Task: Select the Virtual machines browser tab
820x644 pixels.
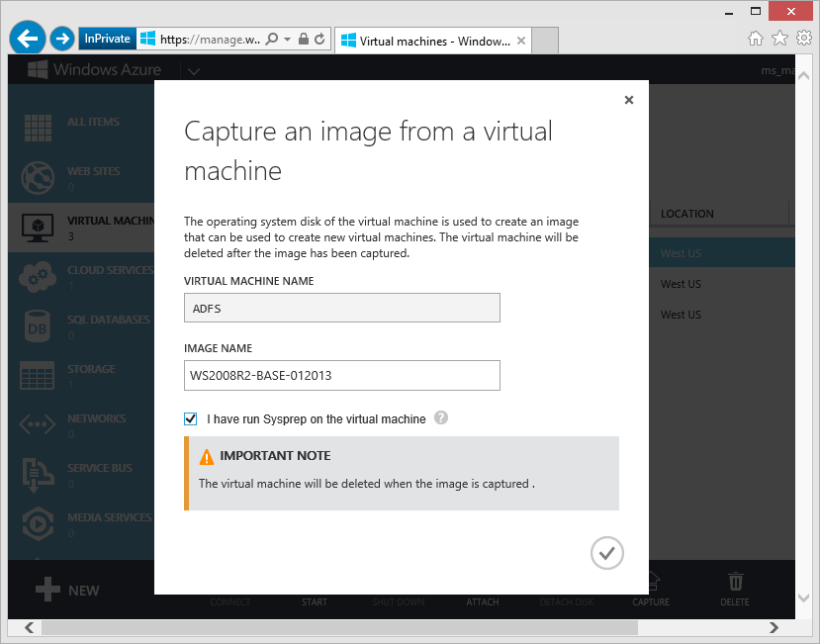Action: 432,41
